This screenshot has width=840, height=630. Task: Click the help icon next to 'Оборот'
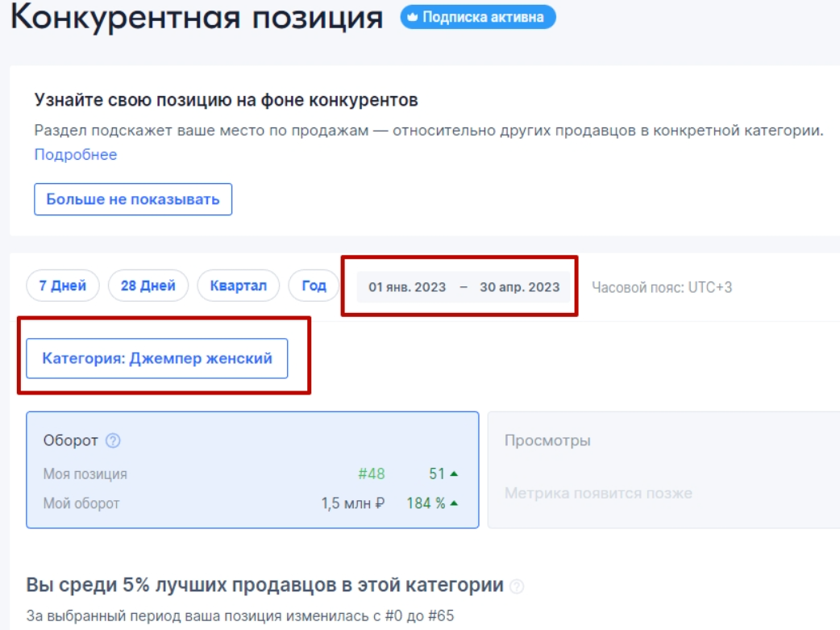click(x=113, y=440)
